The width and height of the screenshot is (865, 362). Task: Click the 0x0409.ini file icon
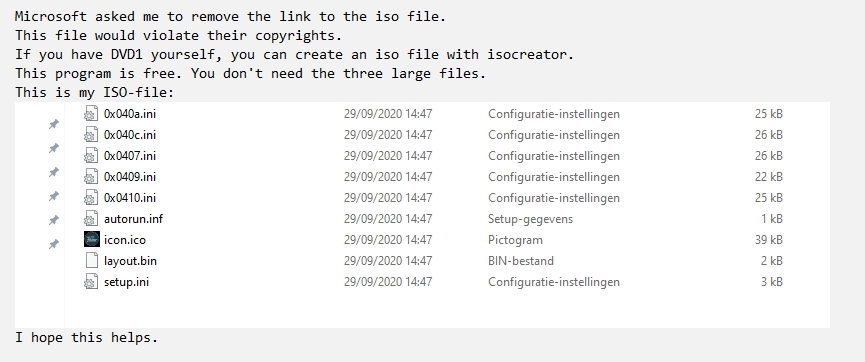pyautogui.click(x=91, y=177)
